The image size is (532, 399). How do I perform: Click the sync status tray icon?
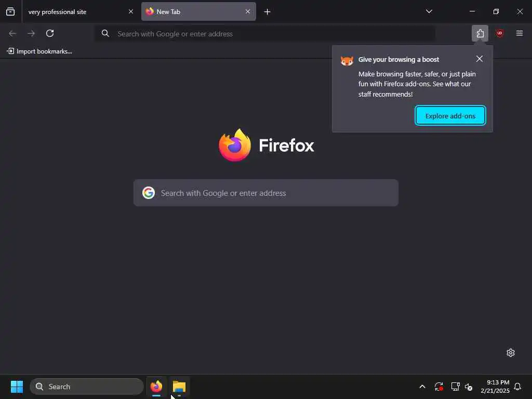[438, 387]
